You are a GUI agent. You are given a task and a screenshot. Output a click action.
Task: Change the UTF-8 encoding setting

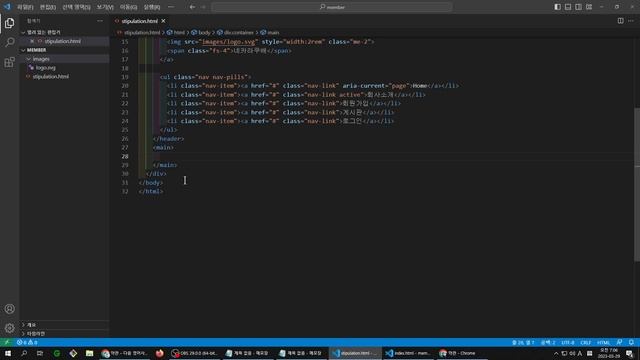point(568,342)
